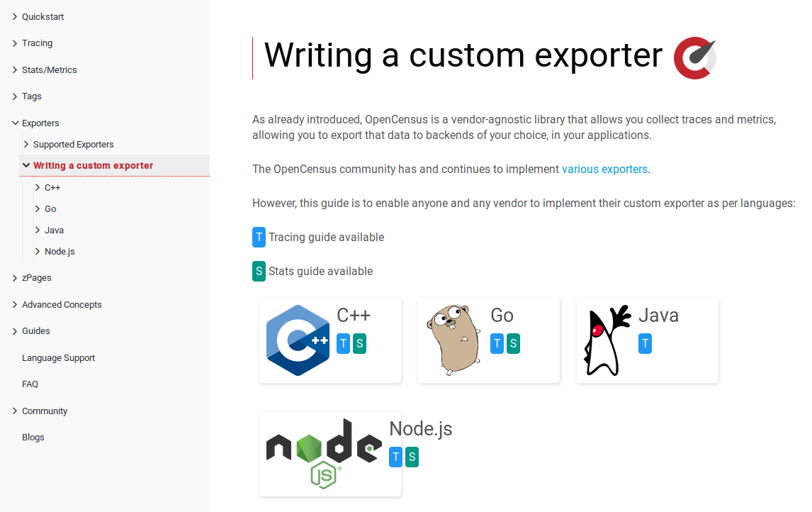Viewport: 812px width, 512px height.
Task: Click the Java Duke mascot image
Action: point(607,340)
